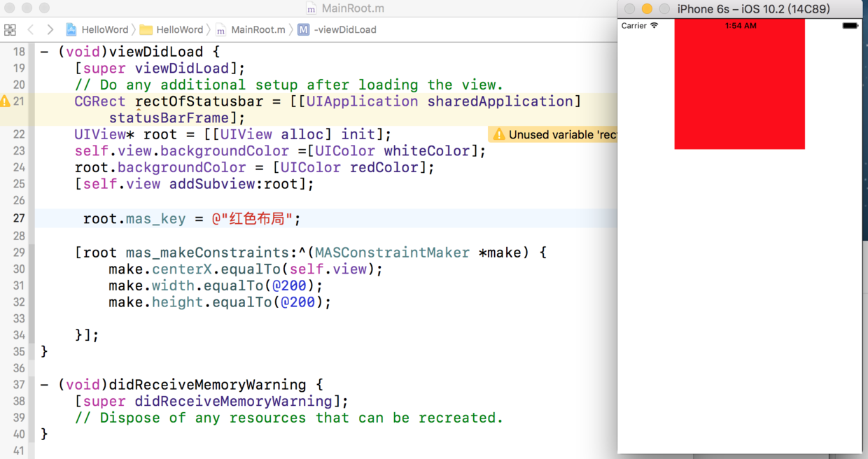Screen dimensions: 868x459
Task: Click line number 27 in the gutter
Action: pyautogui.click(x=18, y=218)
